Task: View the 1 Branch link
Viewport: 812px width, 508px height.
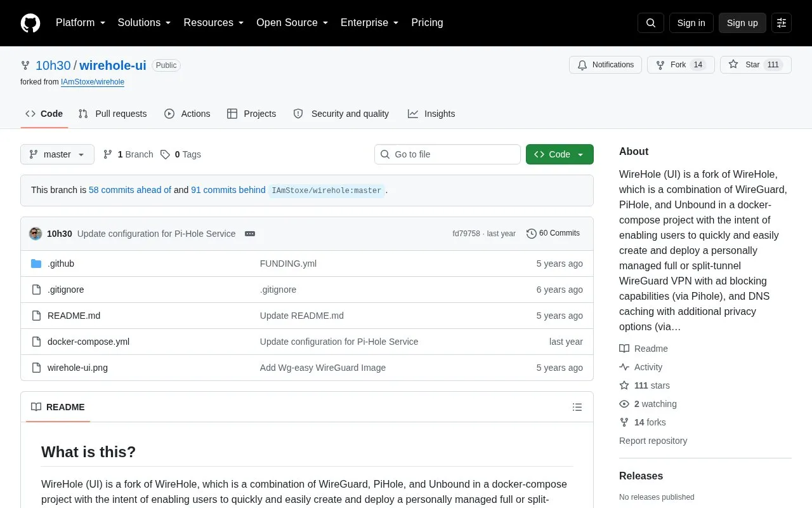Action: pyautogui.click(x=128, y=154)
